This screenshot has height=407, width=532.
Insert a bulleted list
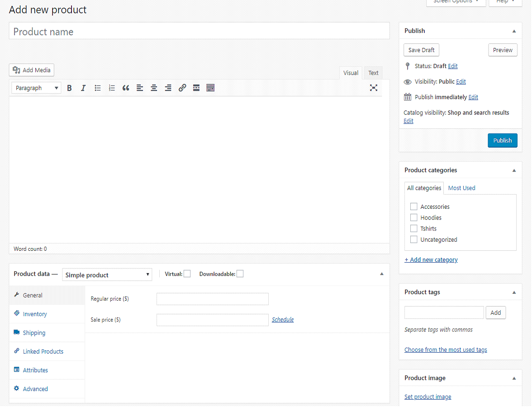point(98,88)
